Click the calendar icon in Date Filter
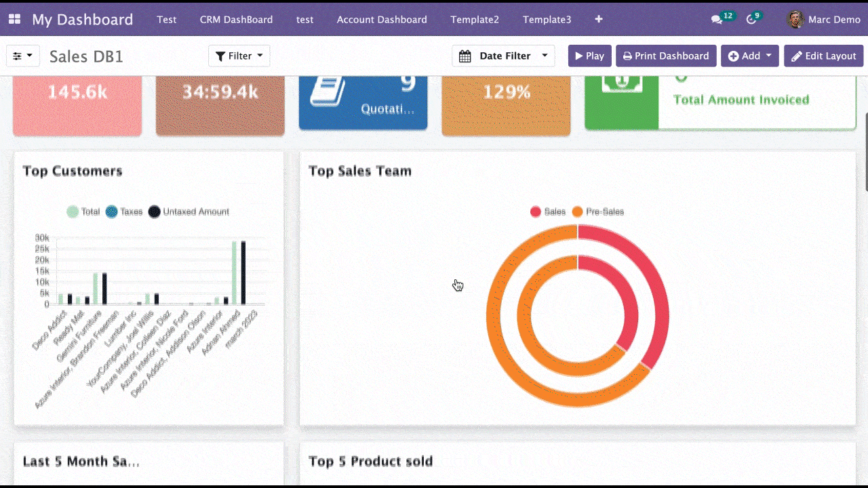 pyautogui.click(x=465, y=56)
